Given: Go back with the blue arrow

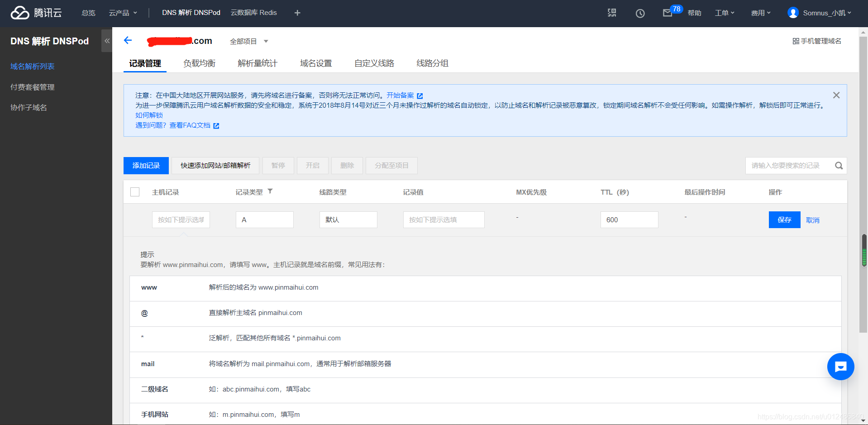Looking at the screenshot, I should [128, 40].
